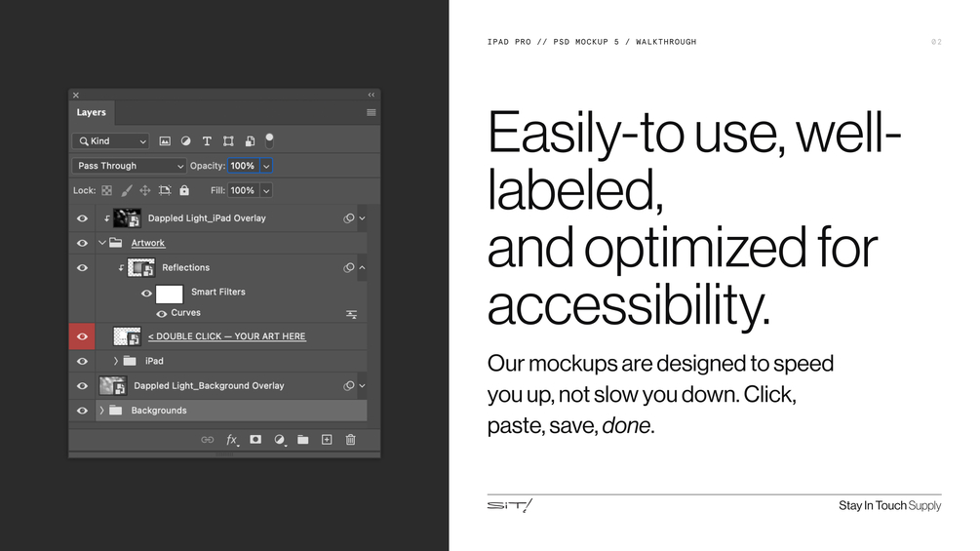The image size is (980, 551).
Task: Switch to the Layers tab
Action: [92, 112]
